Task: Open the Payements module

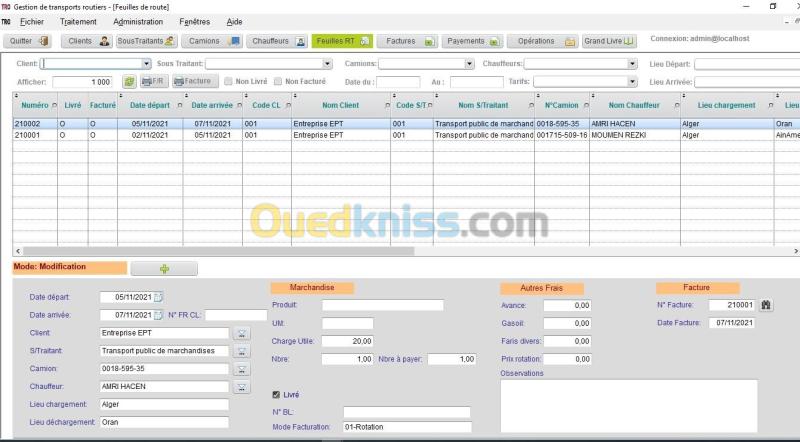Action: click(472, 41)
